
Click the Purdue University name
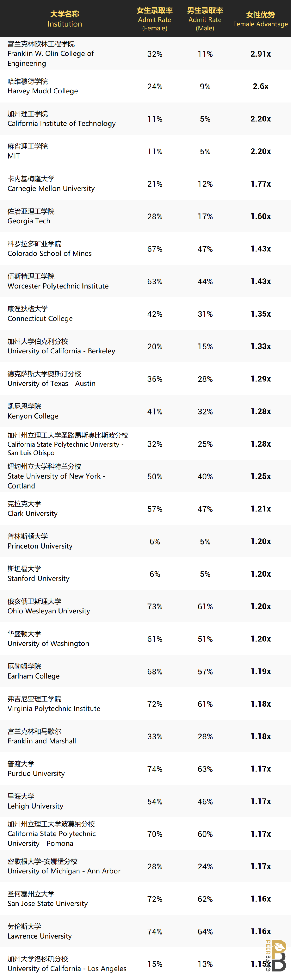[x=36, y=774]
